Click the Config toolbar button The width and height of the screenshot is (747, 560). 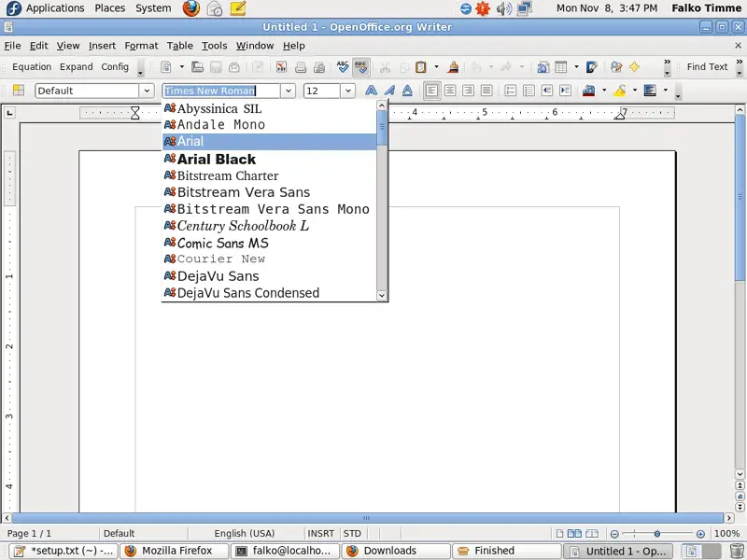pyautogui.click(x=115, y=66)
